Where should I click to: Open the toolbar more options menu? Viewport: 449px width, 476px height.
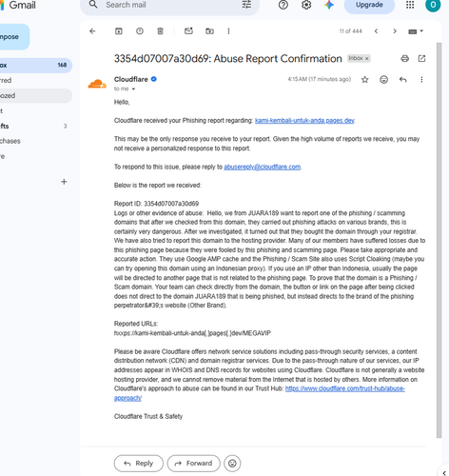tap(228, 31)
